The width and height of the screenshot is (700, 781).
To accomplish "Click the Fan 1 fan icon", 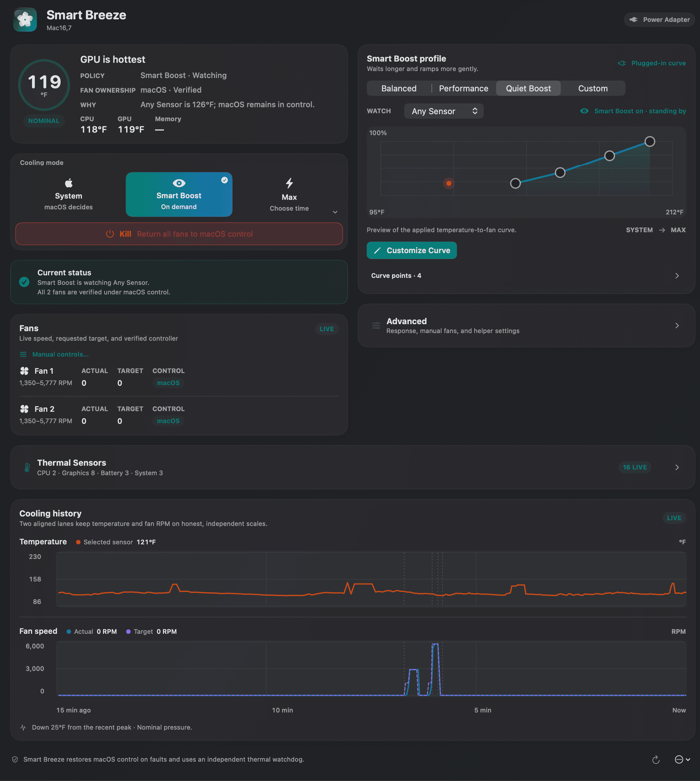I will (24, 371).
